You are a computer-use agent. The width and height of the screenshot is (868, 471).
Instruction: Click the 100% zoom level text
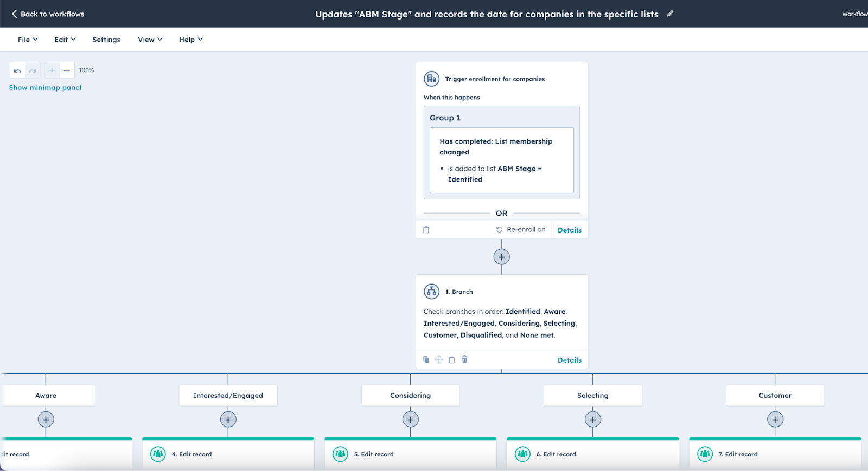(86, 70)
